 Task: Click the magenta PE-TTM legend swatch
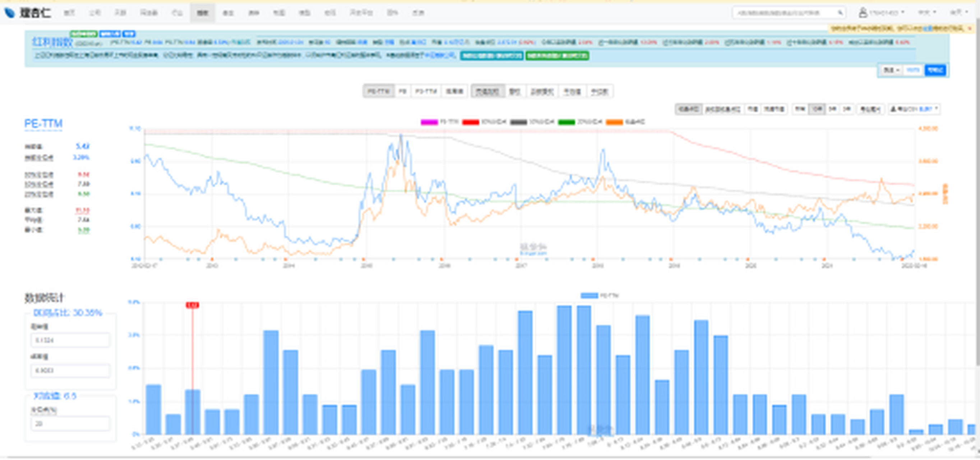click(429, 122)
